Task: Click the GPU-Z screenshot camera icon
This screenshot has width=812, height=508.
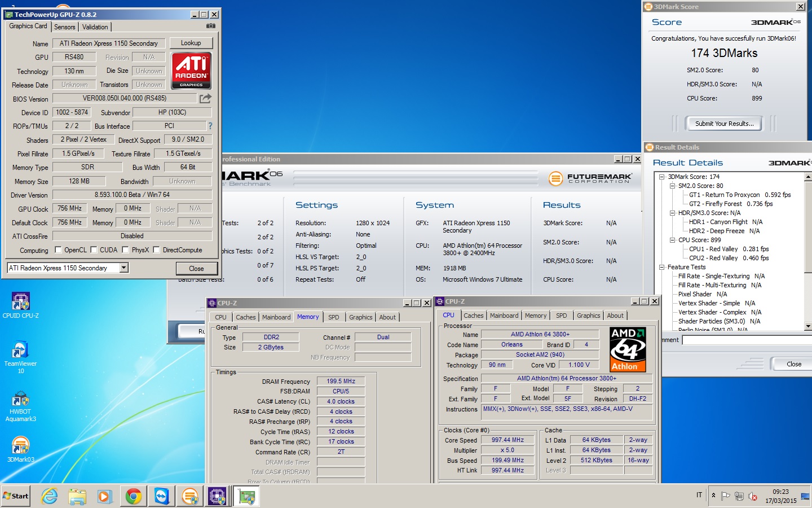Action: click(x=210, y=26)
